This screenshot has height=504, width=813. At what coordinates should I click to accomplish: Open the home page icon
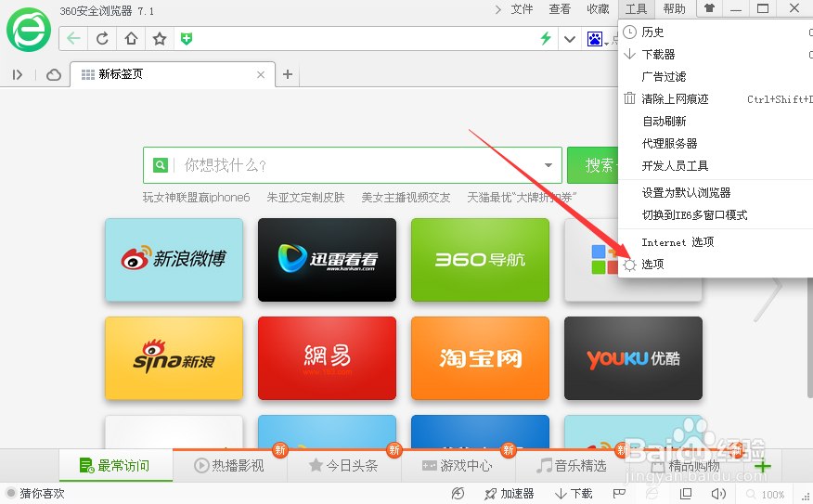[x=131, y=38]
